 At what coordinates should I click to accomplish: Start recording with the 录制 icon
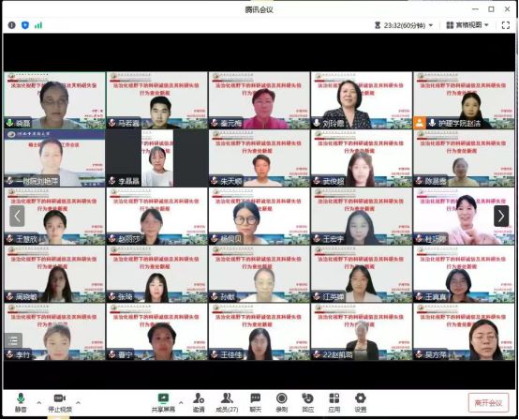[x=282, y=402]
